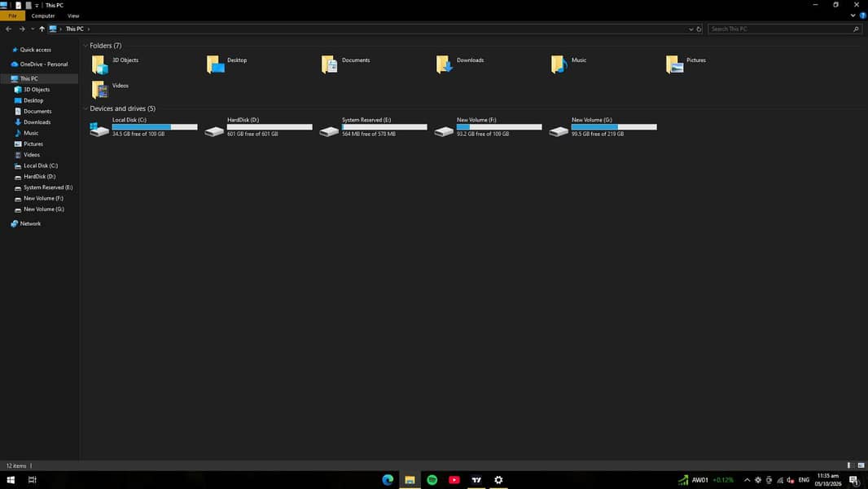Click the AW01 stock widget in taskbar
Image resolution: width=868 pixels, height=489 pixels.
pyautogui.click(x=706, y=480)
